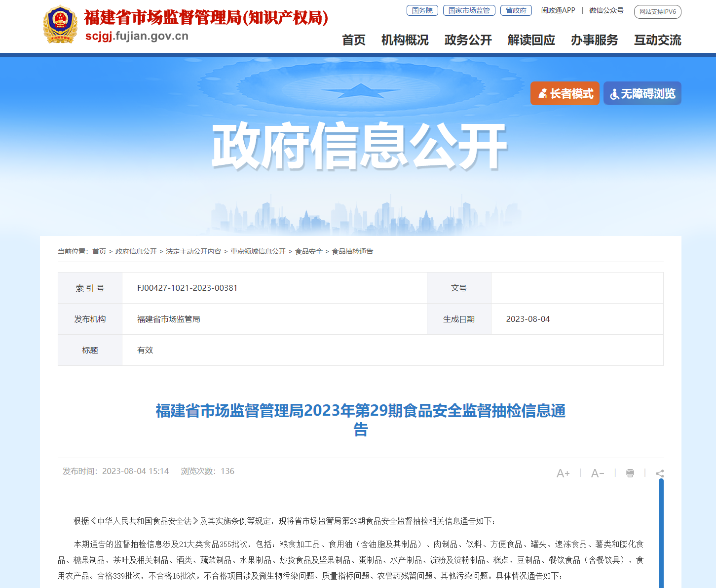Open the share options via the share icon
The width and height of the screenshot is (716, 588).
tap(660, 473)
